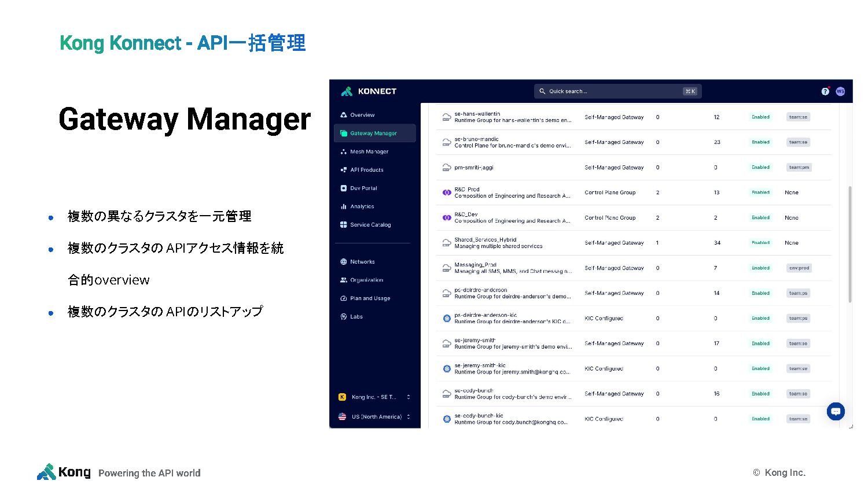
Task: Click team:ps label on ps-deirdre-anderson row
Action: tap(798, 293)
